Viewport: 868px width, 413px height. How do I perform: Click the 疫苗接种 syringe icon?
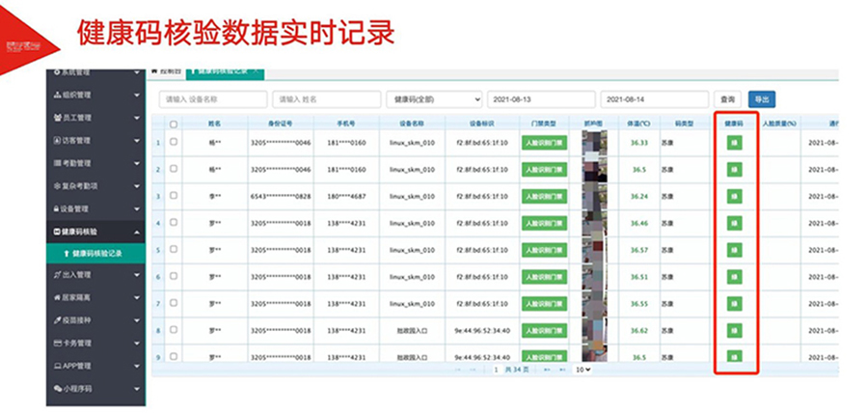click(57, 318)
